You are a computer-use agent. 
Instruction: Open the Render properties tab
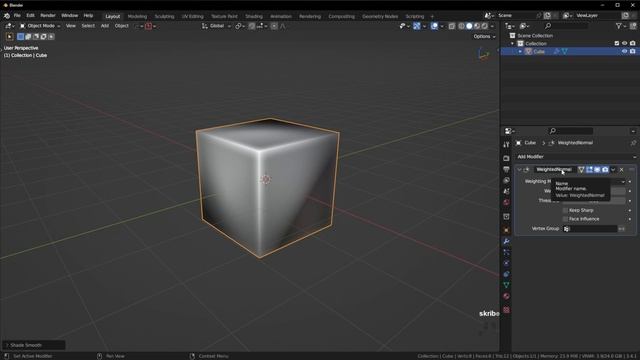(506, 158)
